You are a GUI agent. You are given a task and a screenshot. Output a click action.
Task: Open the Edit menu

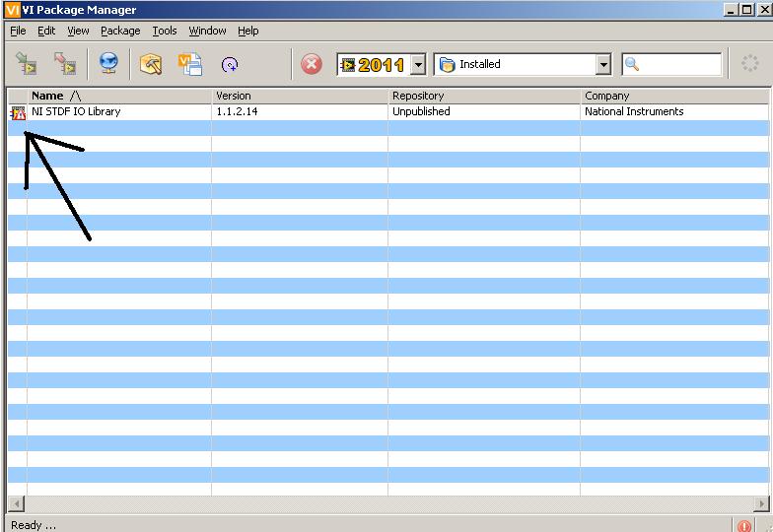coord(46,31)
